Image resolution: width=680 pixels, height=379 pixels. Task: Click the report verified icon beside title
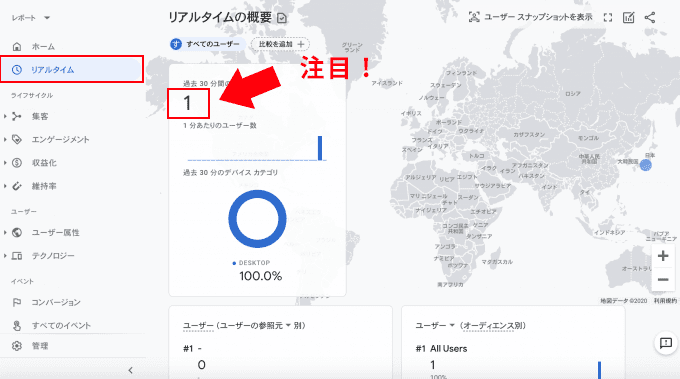pos(282,18)
